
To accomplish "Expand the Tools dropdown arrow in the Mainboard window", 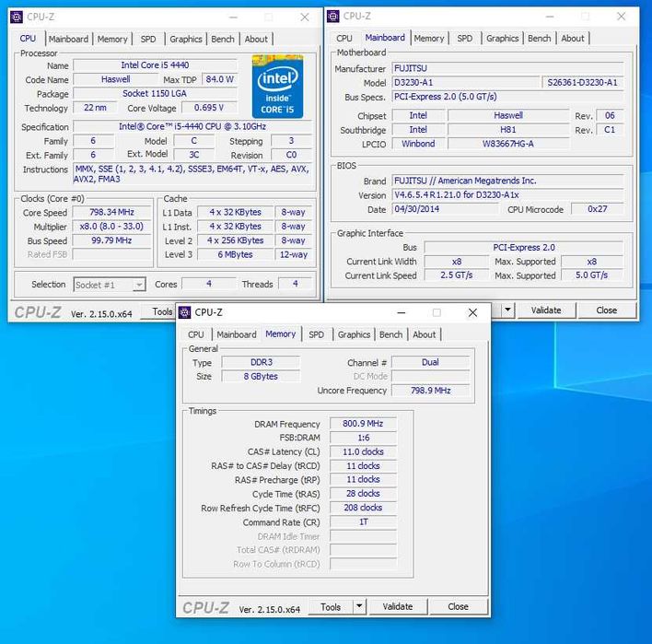I will (x=507, y=310).
